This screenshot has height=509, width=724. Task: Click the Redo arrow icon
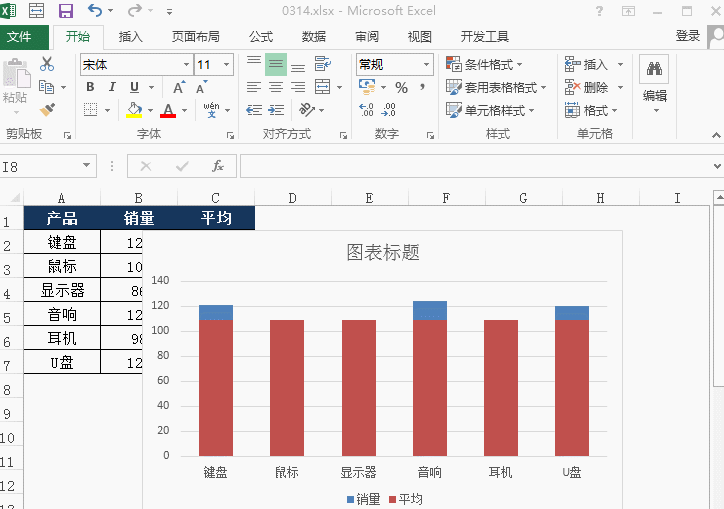pos(135,10)
